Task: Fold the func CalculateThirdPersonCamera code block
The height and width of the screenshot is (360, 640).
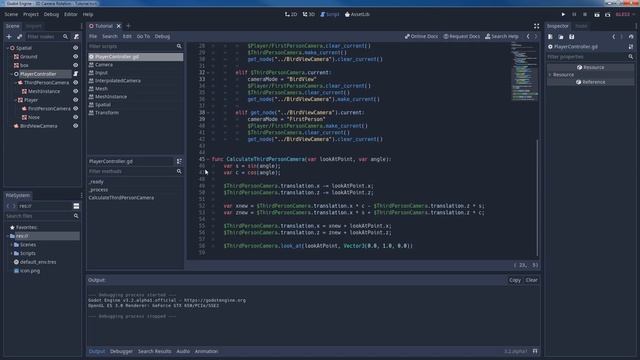Action: (208, 159)
